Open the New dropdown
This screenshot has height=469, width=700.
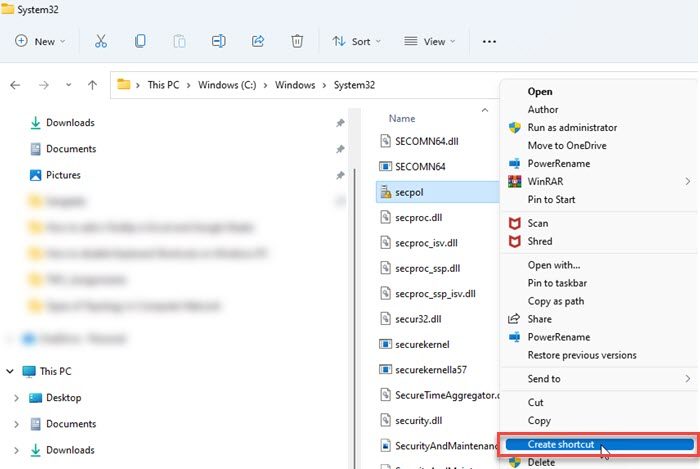40,42
